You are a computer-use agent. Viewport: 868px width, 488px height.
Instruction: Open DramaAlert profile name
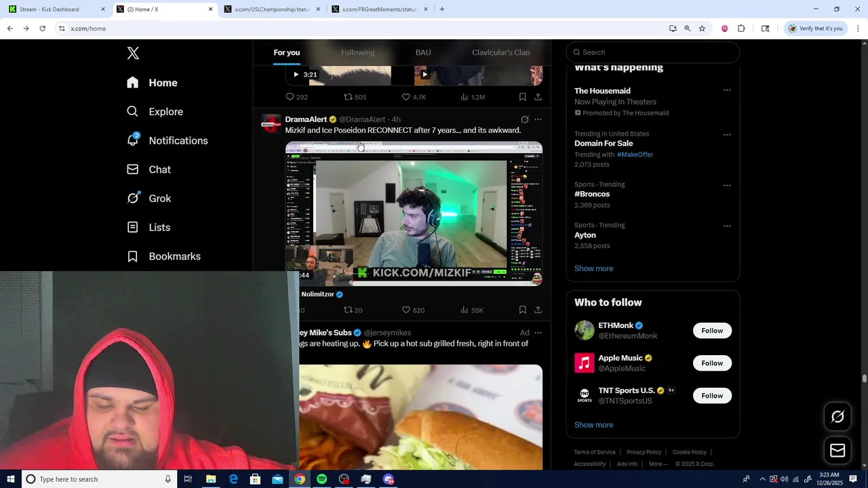pos(306,119)
